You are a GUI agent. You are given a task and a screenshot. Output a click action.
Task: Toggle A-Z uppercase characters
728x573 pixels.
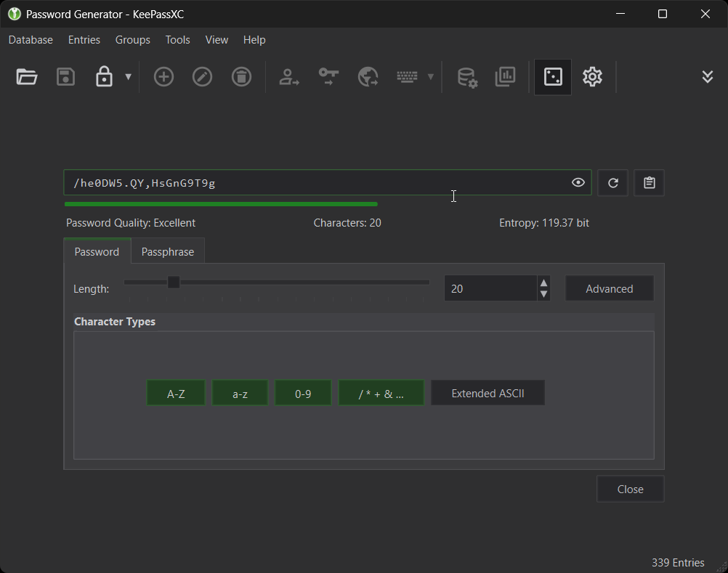click(x=176, y=394)
